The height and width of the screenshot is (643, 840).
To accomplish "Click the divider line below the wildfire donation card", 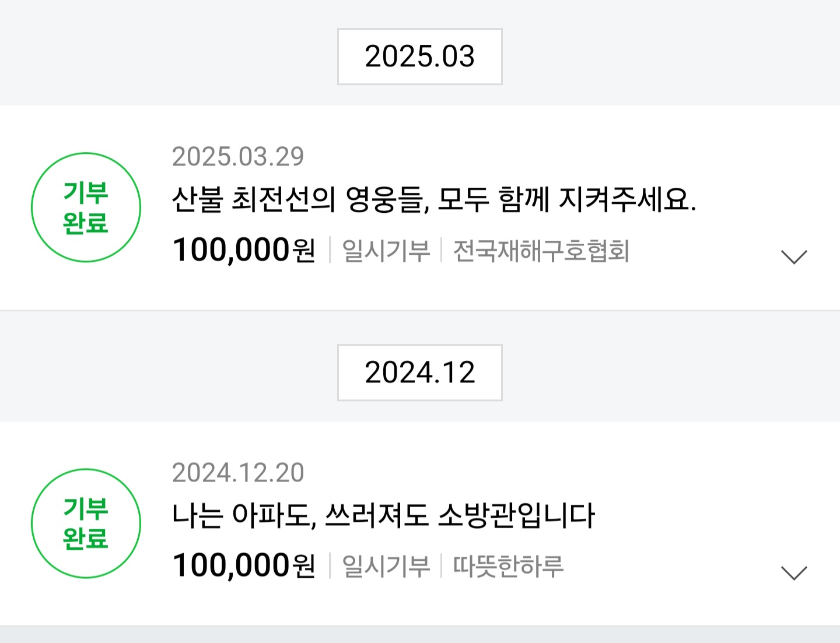I will [x=420, y=311].
